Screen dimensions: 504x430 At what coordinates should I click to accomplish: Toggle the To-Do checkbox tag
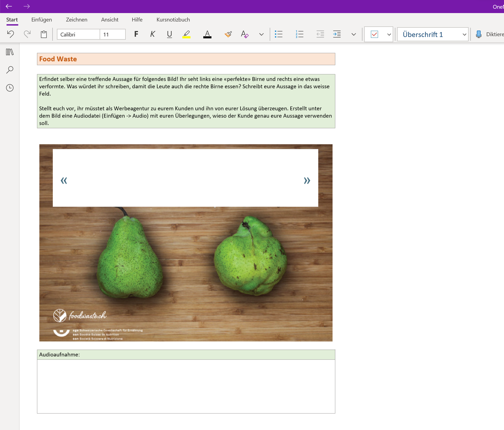click(x=374, y=34)
